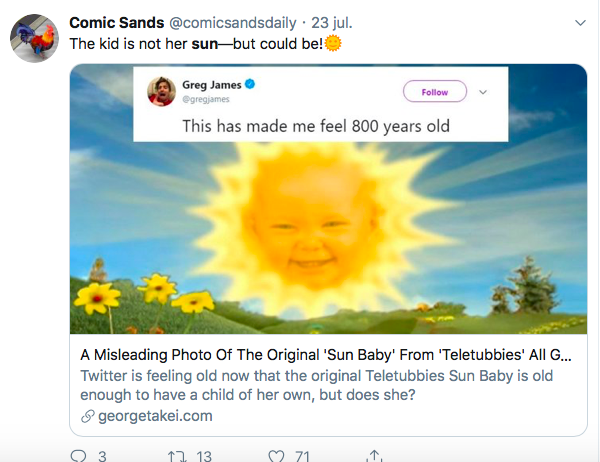Retweet the Sun Baby tweet

click(x=175, y=455)
